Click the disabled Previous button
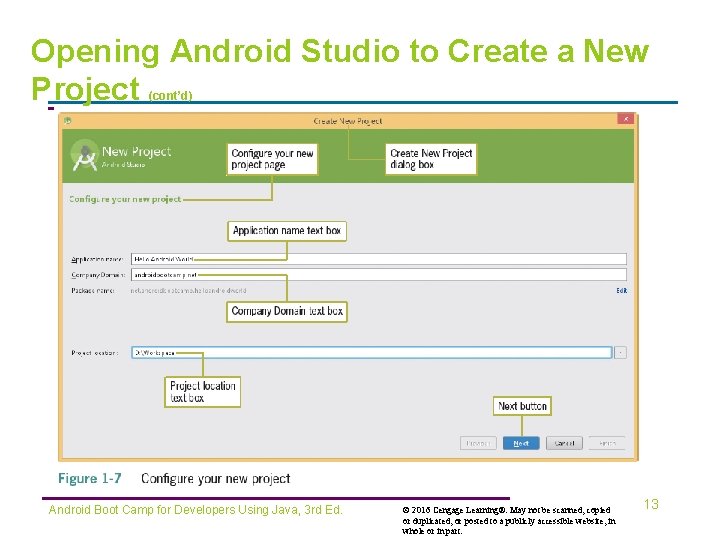720x540 pixels. point(478,443)
